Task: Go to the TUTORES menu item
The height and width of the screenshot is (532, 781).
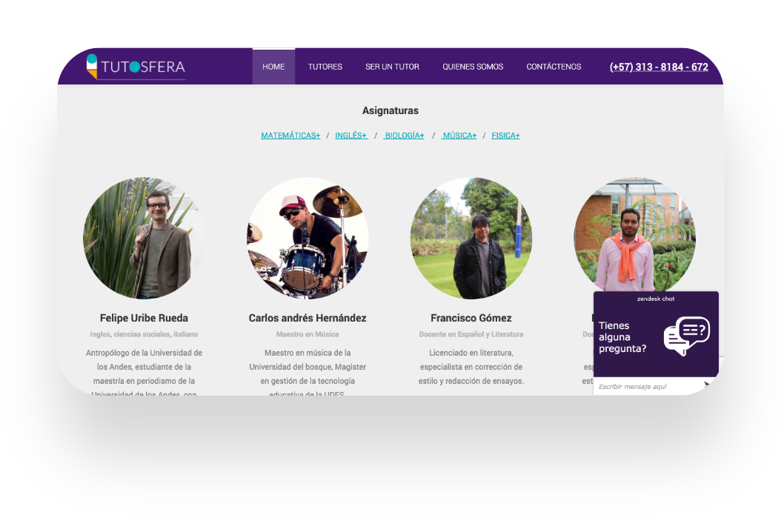Action: pos(325,67)
